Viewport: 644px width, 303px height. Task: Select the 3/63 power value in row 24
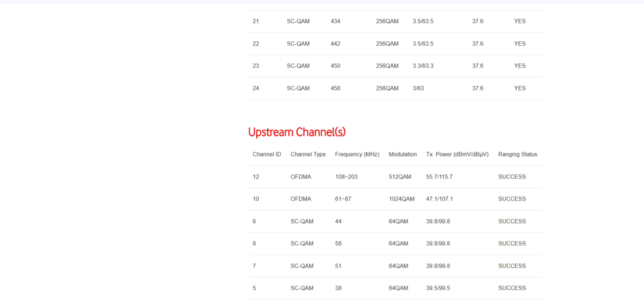pyautogui.click(x=418, y=88)
